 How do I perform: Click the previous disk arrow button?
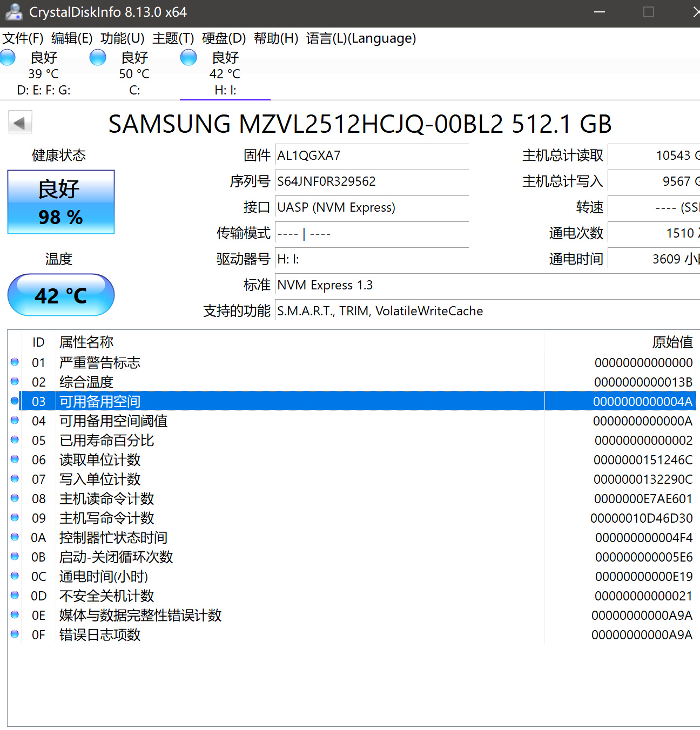click(20, 123)
